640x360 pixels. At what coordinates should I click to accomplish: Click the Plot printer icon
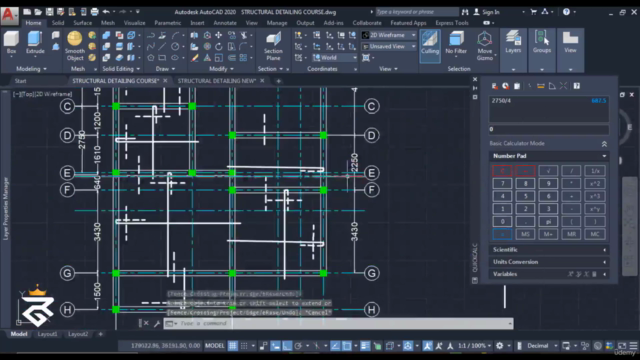coord(95,12)
